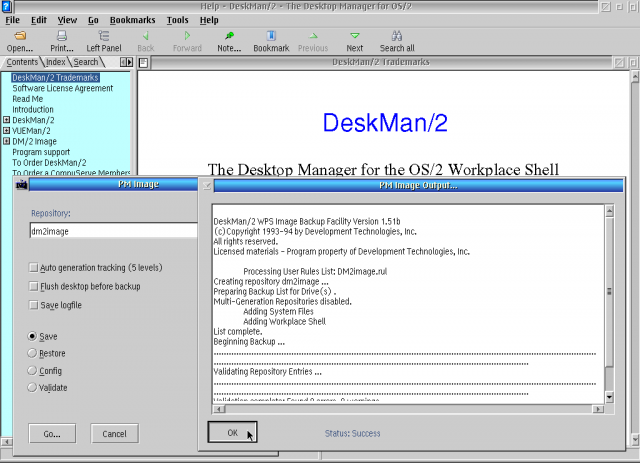
Task: Click "Beginning Backup ..." log line
Action: (x=249, y=342)
